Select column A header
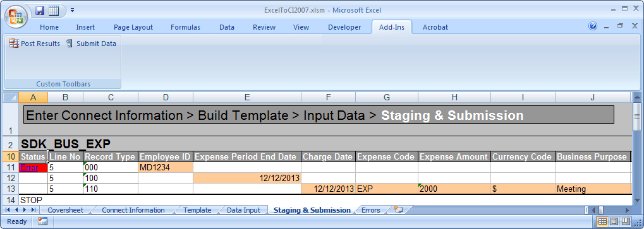Viewport: 644px width, 229px height. click(x=33, y=98)
